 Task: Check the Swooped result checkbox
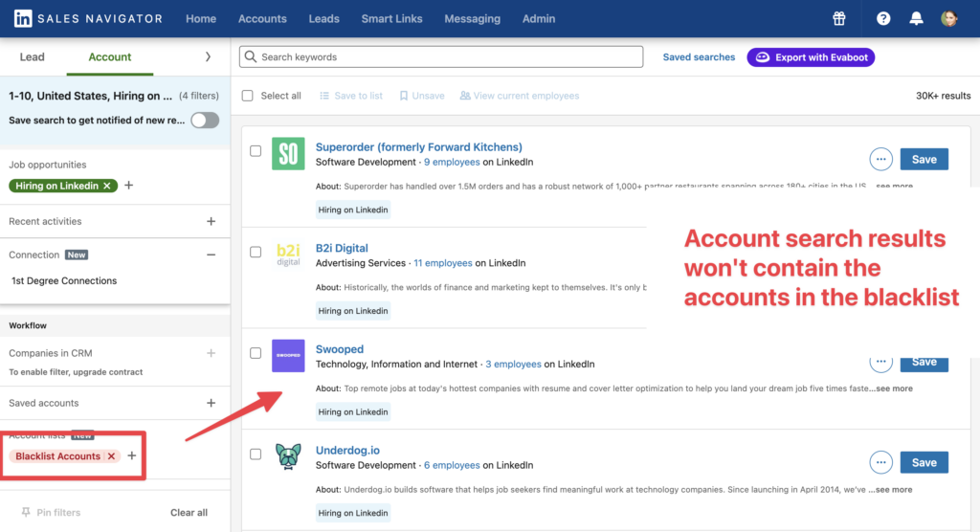(256, 353)
